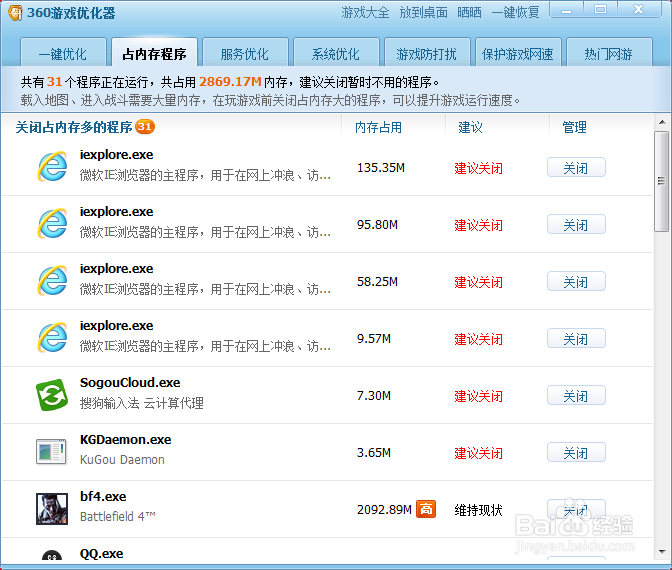Select the Internet Explorer icon for the 95.80M process
Image resolution: width=672 pixels, height=570 pixels.
click(52, 223)
